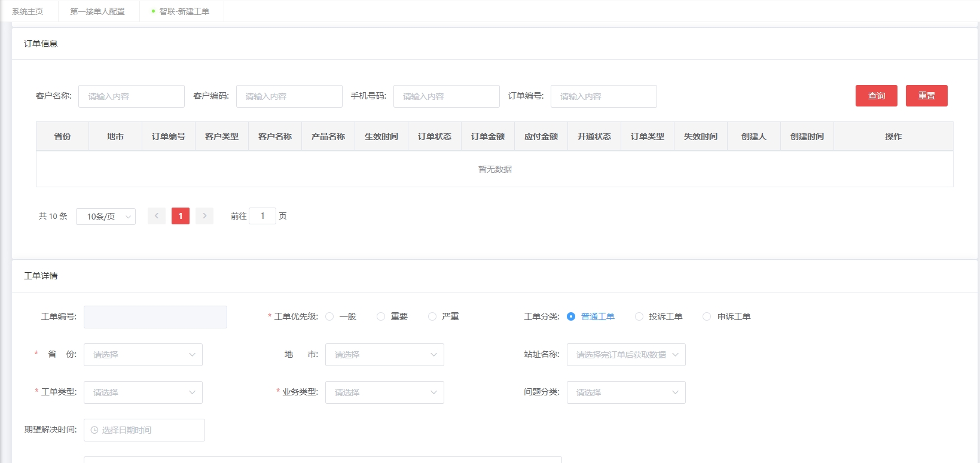Click the 客户名称 column header
The image size is (980, 463).
pyautogui.click(x=275, y=136)
